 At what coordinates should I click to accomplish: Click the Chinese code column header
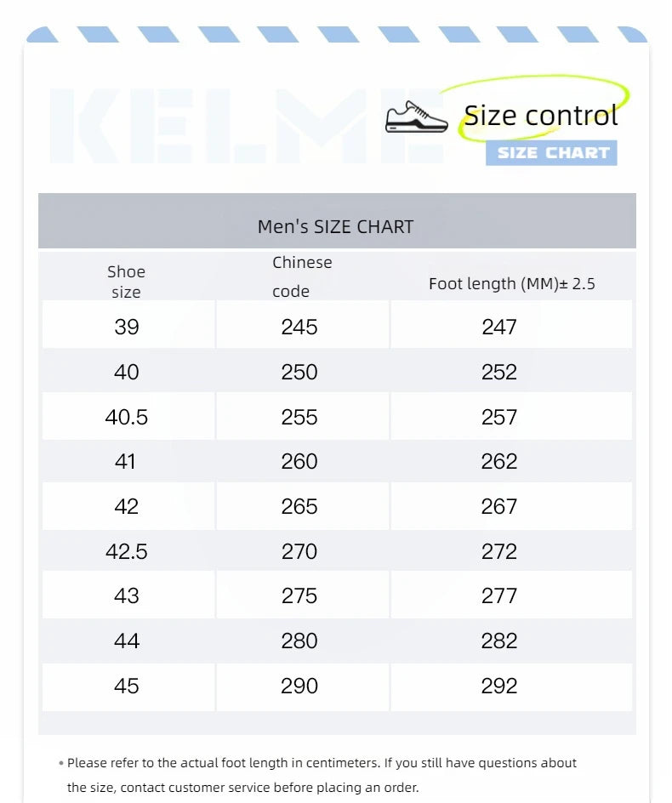pos(301,276)
